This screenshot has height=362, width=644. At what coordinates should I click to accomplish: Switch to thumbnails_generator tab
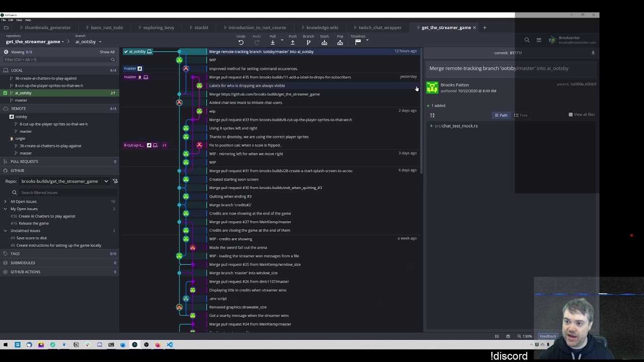pyautogui.click(x=47, y=28)
